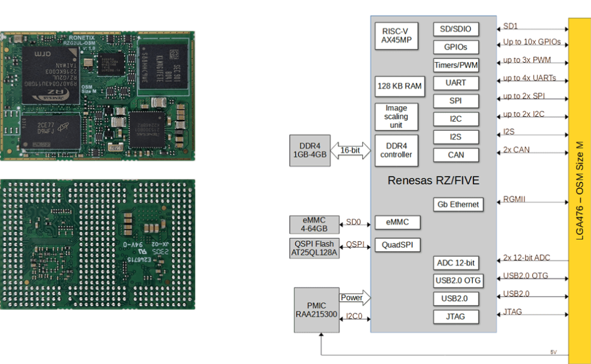Click the external DDR4 1GB-4GB memory block
Image resolution: width=591 pixels, height=364 pixels.
pyautogui.click(x=310, y=150)
